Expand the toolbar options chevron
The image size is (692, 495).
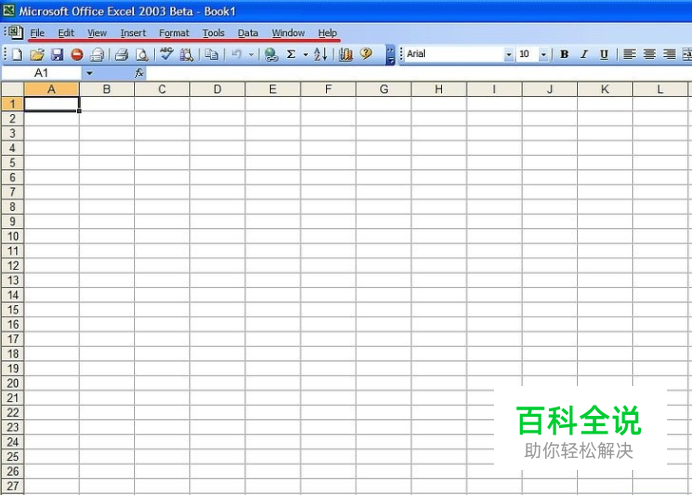pyautogui.click(x=391, y=55)
